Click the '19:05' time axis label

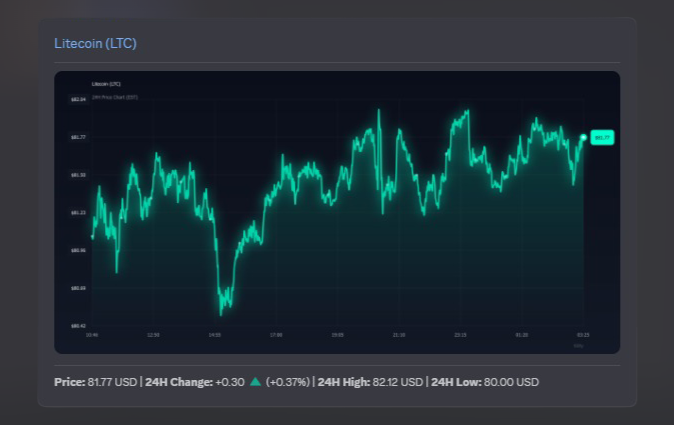coord(337,335)
